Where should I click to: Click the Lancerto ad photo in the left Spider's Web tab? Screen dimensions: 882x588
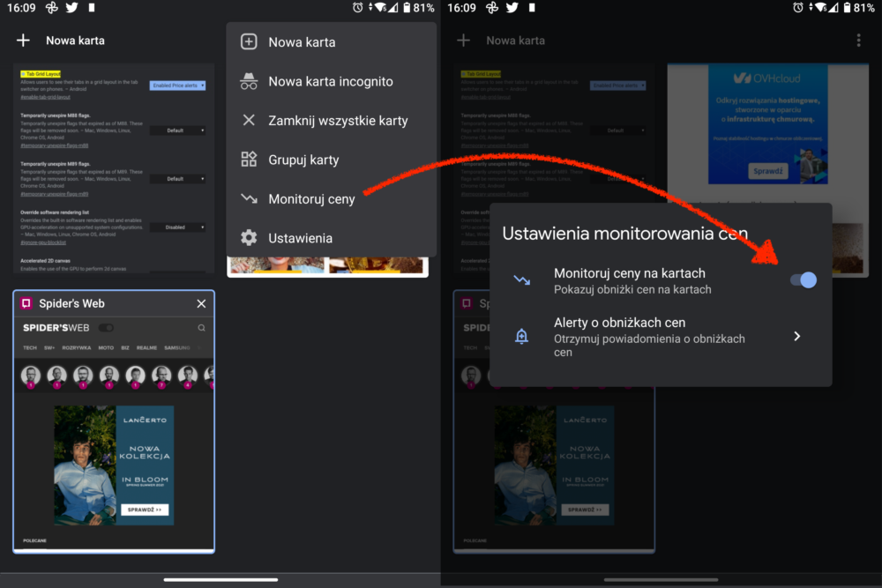coord(86,465)
